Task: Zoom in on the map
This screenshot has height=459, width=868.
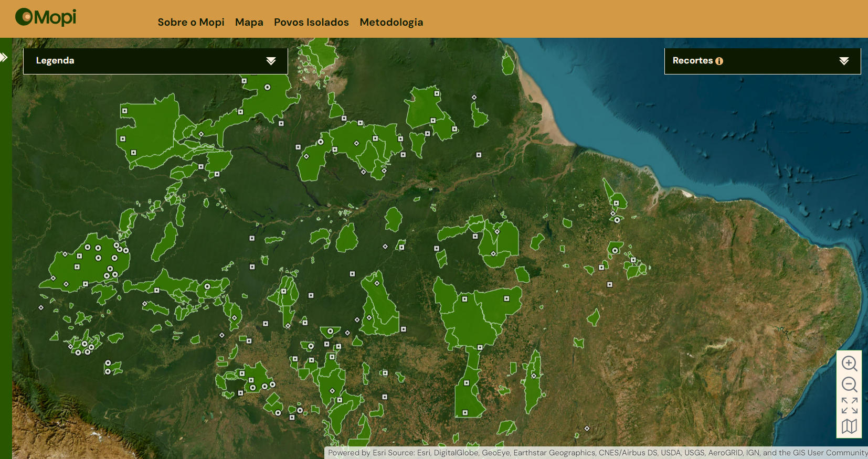Action: coord(849,364)
